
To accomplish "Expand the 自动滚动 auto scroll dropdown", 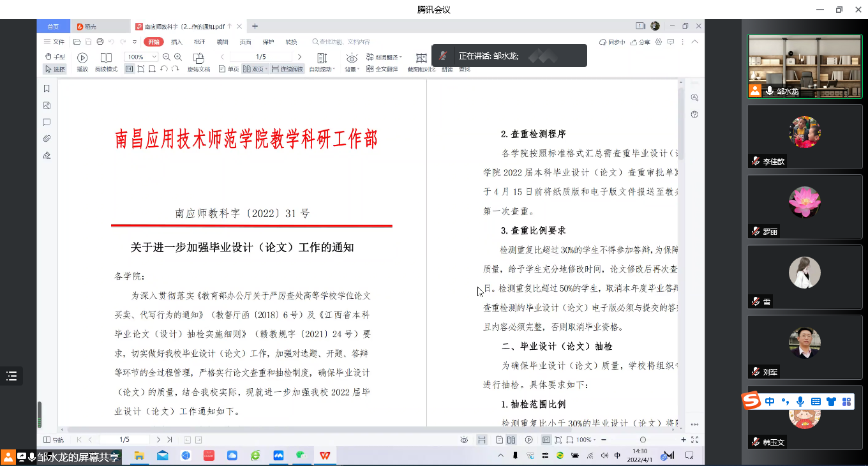I will [x=322, y=69].
